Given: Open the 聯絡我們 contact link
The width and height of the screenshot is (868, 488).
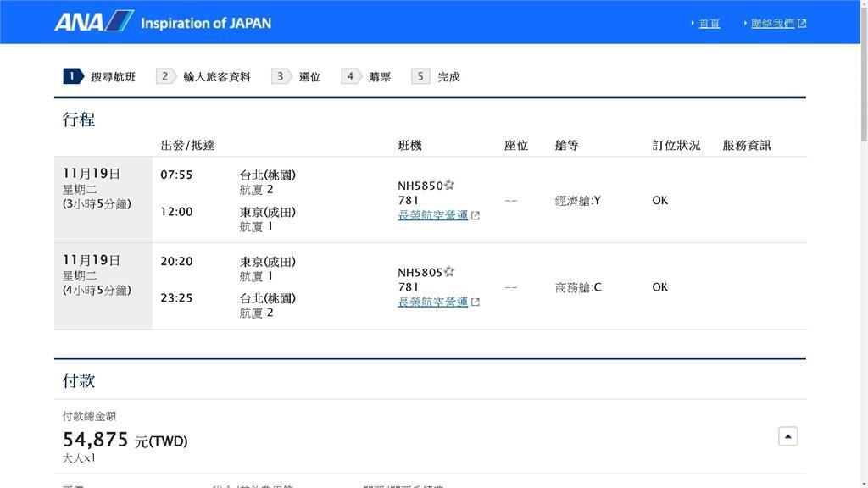Looking at the screenshot, I should 772,23.
